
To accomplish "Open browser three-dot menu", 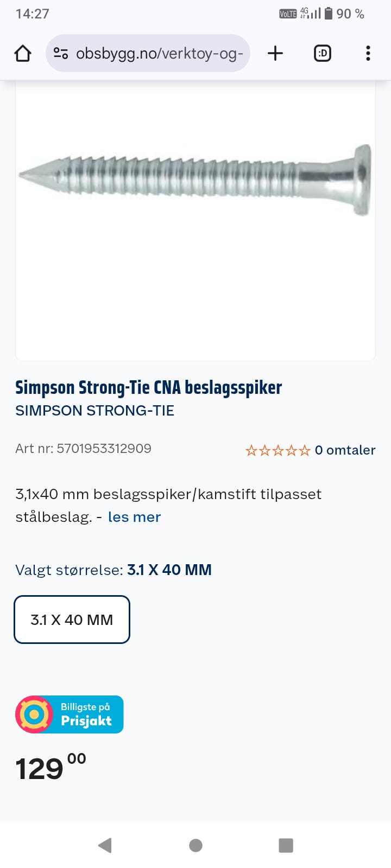I will [x=368, y=53].
